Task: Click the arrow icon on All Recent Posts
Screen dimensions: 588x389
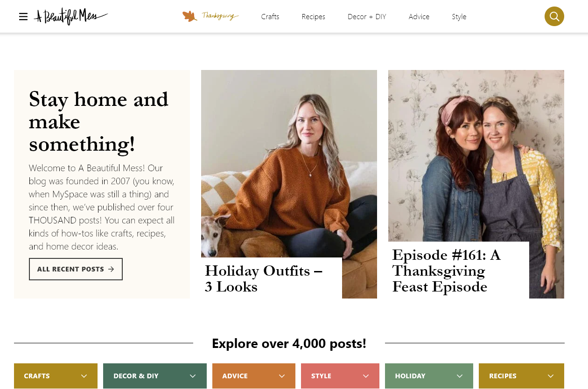Action: (x=112, y=269)
